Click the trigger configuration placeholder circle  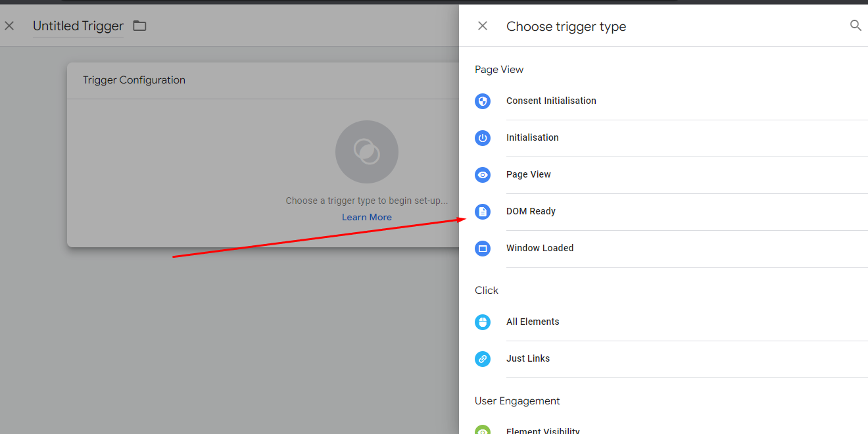coord(366,152)
